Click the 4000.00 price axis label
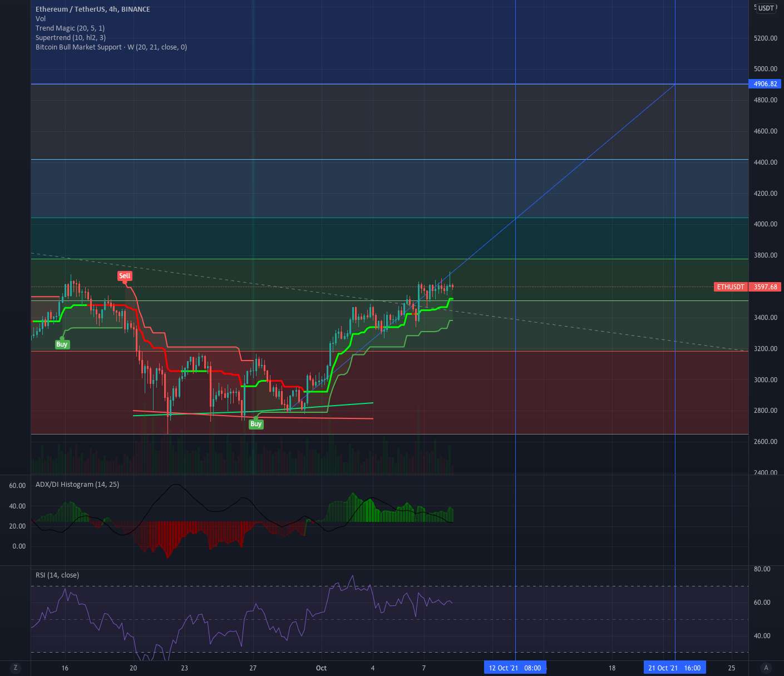Viewport: 784px width, 676px height. [x=766, y=224]
